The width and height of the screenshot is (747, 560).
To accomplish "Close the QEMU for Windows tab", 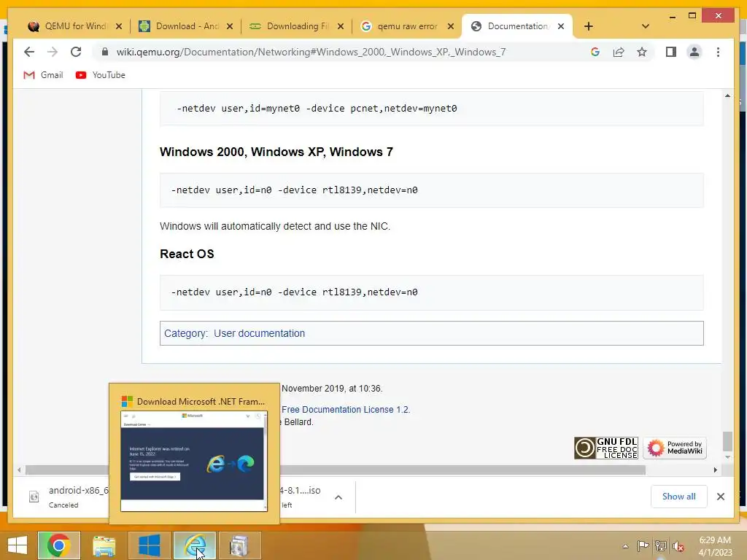I will click(119, 26).
